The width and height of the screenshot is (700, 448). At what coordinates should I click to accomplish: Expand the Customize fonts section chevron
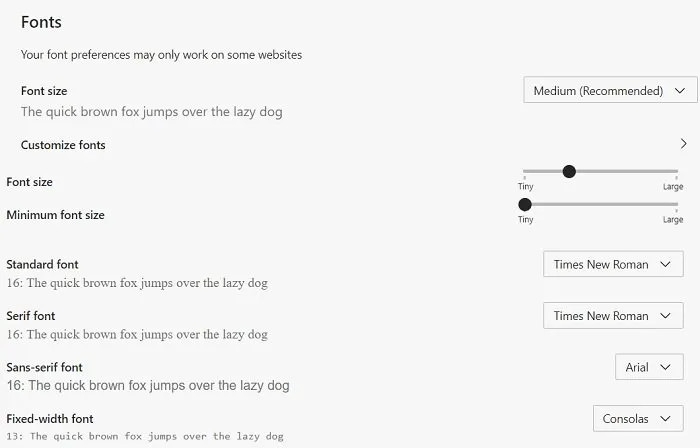pos(683,145)
